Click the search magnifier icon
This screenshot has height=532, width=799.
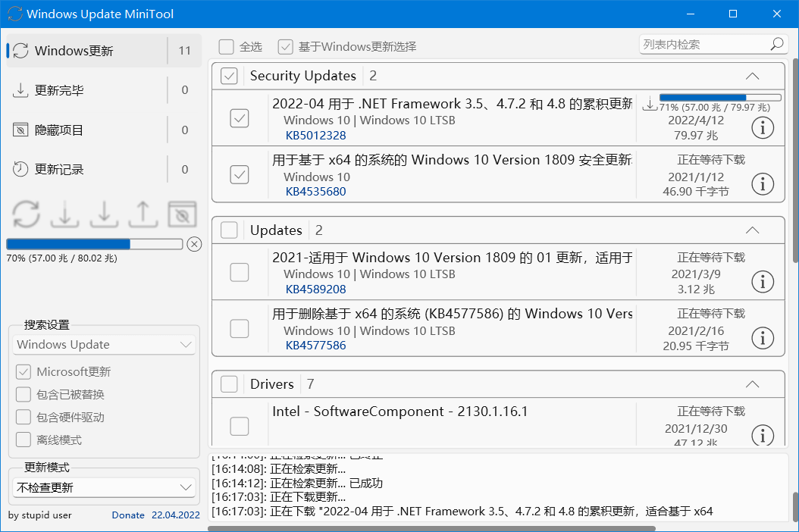[776, 44]
